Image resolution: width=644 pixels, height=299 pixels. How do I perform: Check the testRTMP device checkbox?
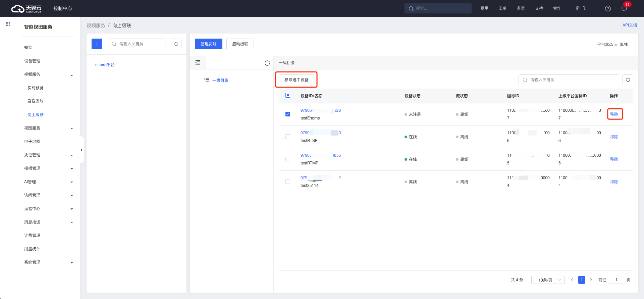click(288, 159)
